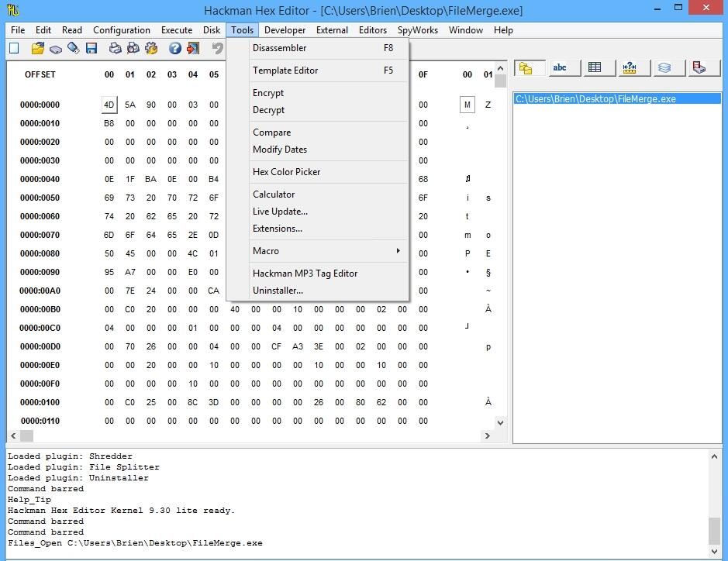Click the ASCII character M cell

467,105
